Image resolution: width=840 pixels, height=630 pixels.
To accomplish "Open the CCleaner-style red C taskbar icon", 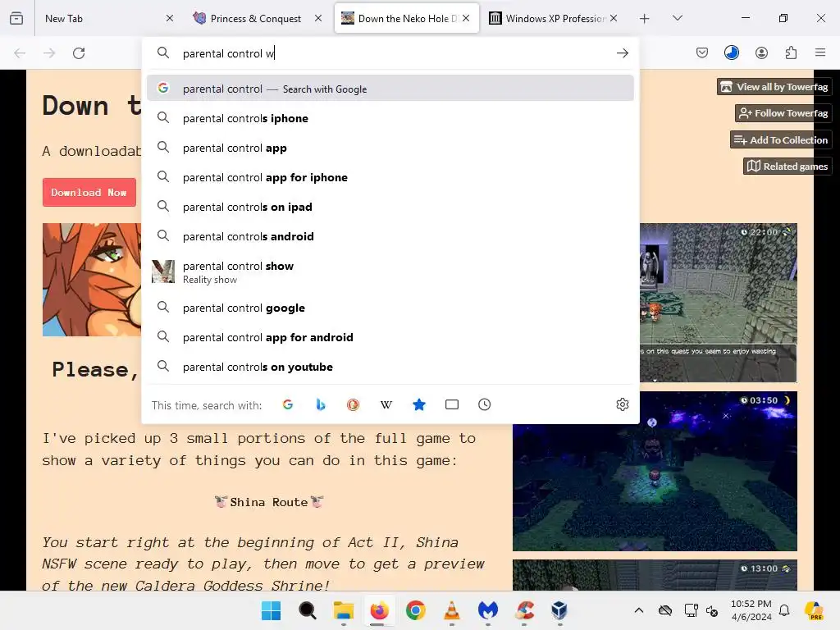I will [x=524, y=610].
